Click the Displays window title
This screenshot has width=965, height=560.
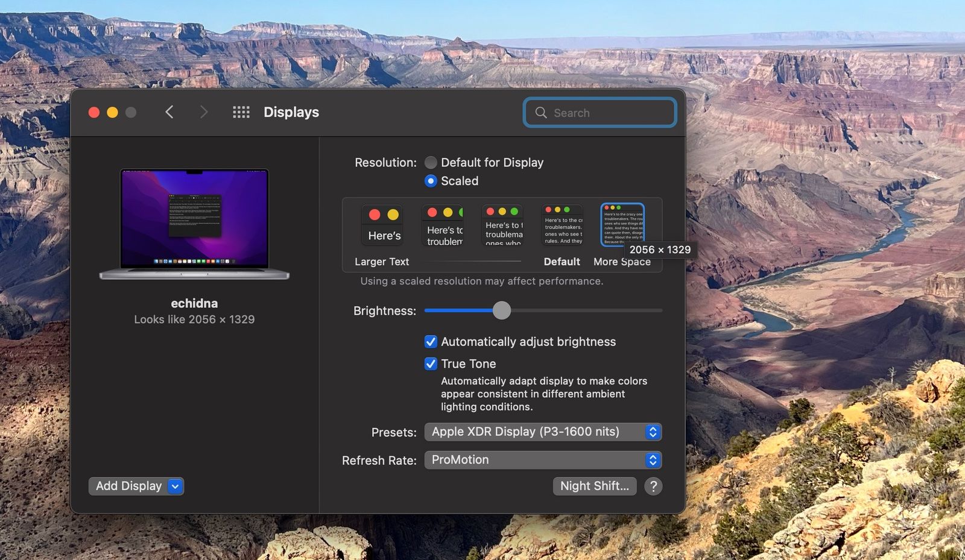coord(291,112)
